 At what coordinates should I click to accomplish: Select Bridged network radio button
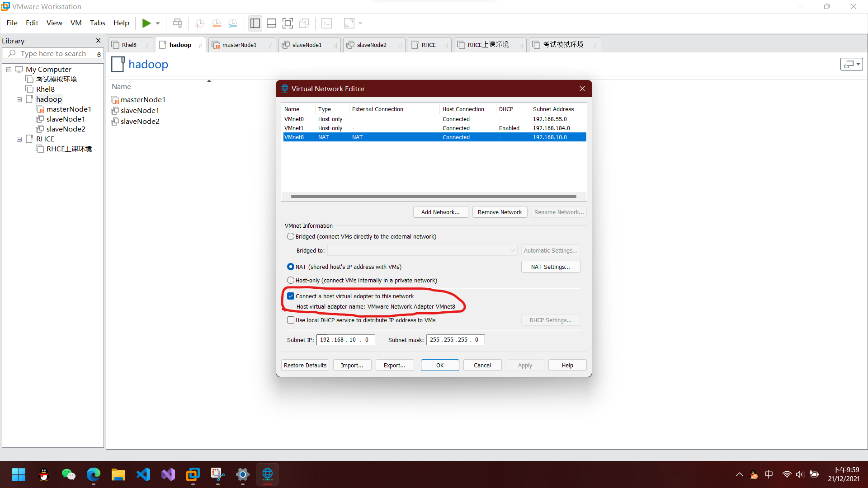coord(291,237)
